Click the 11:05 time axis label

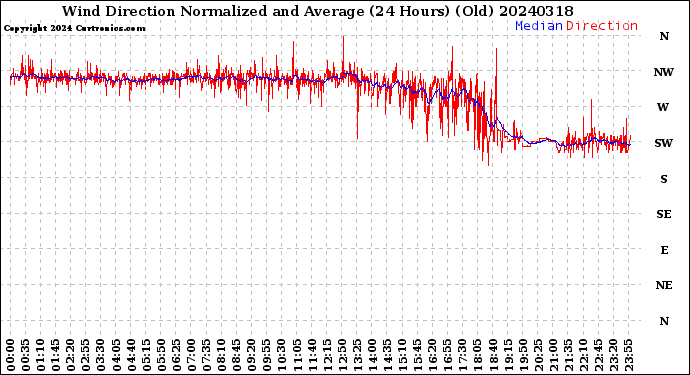(297, 355)
